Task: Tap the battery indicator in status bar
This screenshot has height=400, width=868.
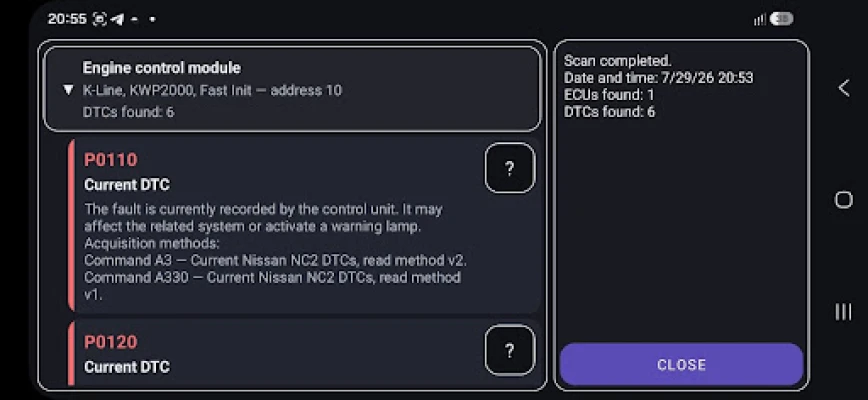Action: [781, 19]
